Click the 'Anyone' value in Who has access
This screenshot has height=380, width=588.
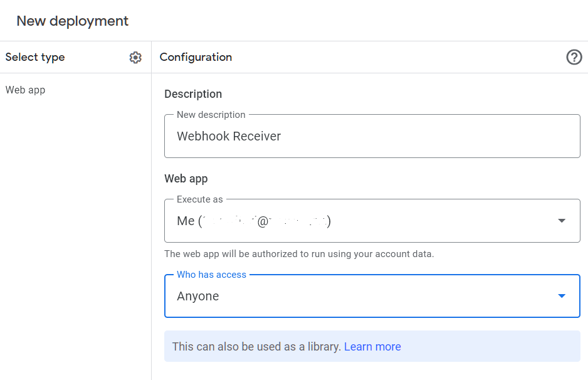(x=198, y=297)
